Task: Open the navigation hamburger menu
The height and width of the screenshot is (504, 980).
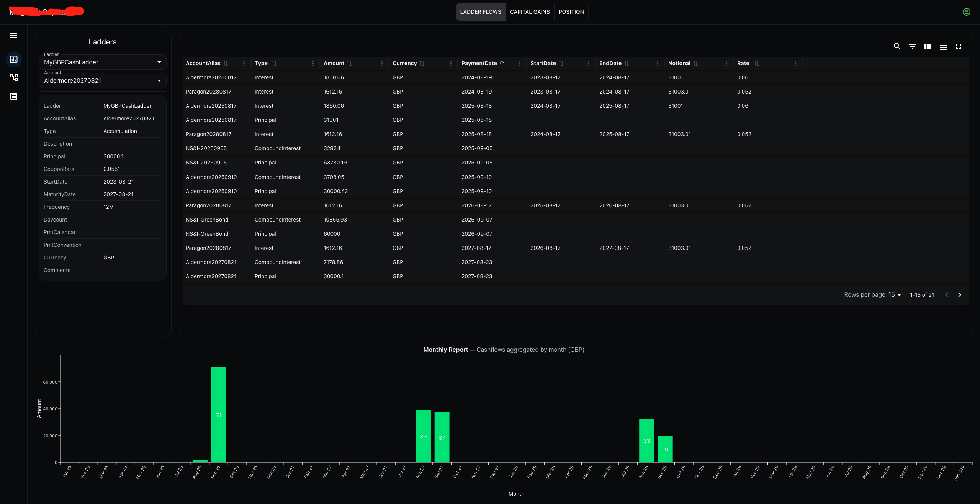Action: coord(14,35)
